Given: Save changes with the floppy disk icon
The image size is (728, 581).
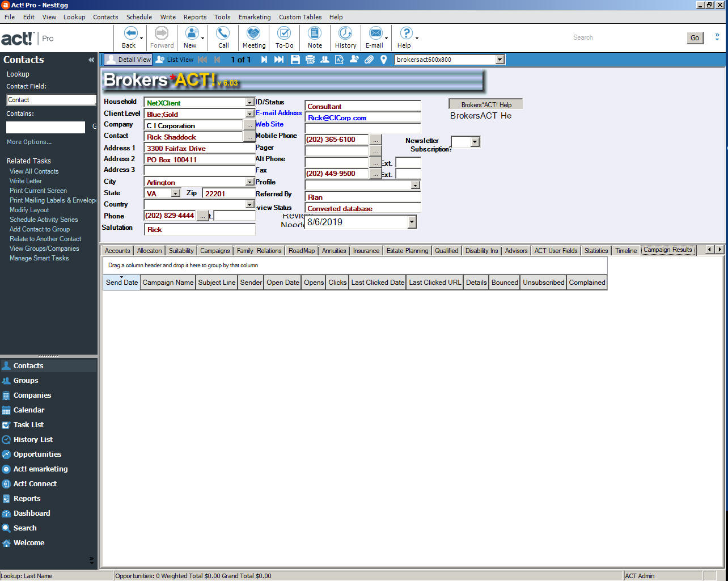Looking at the screenshot, I should pos(295,60).
